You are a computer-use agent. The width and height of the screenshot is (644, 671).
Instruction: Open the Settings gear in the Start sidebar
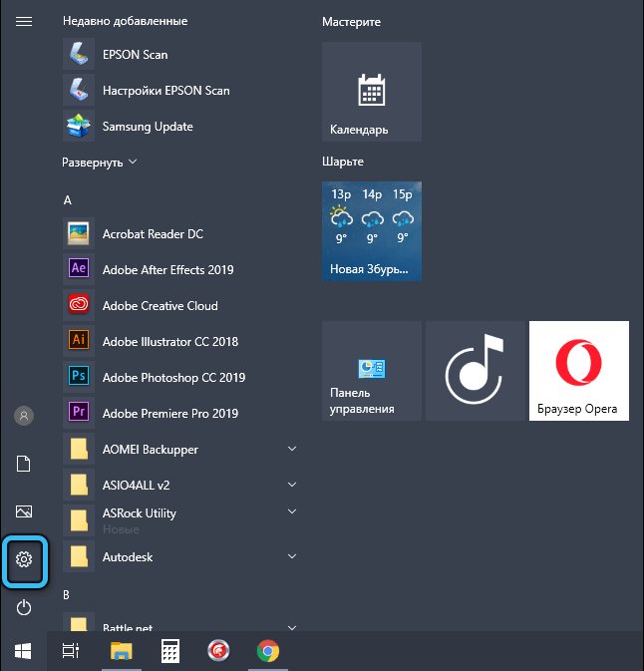[24, 559]
